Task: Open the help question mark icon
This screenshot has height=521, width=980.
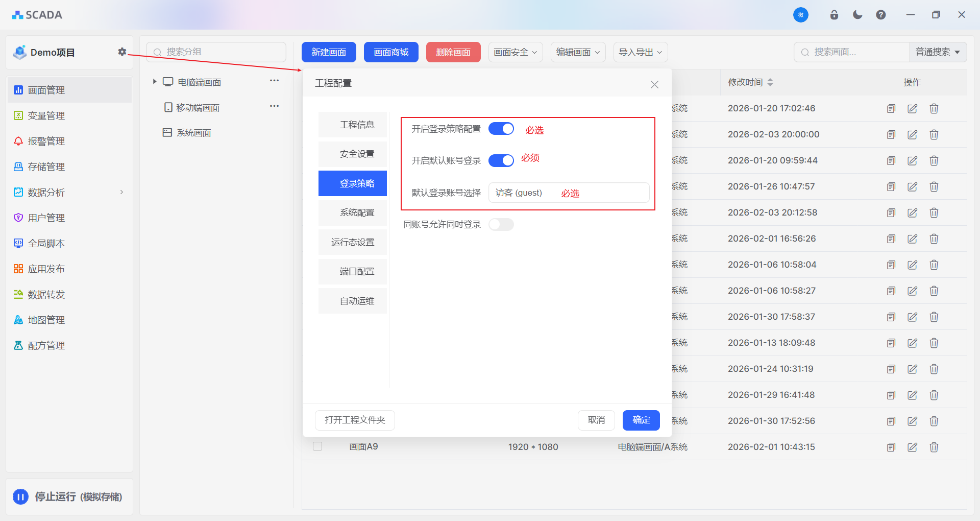Action: [881, 15]
